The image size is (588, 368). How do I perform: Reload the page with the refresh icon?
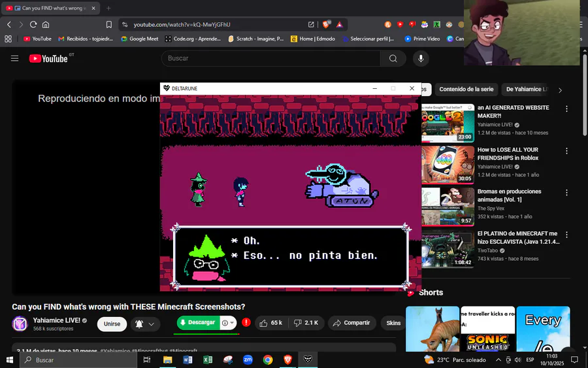point(33,25)
